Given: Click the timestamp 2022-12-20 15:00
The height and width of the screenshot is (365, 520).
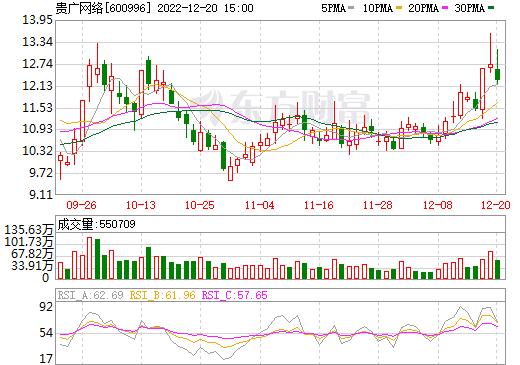Looking at the screenshot, I should click(205, 8).
